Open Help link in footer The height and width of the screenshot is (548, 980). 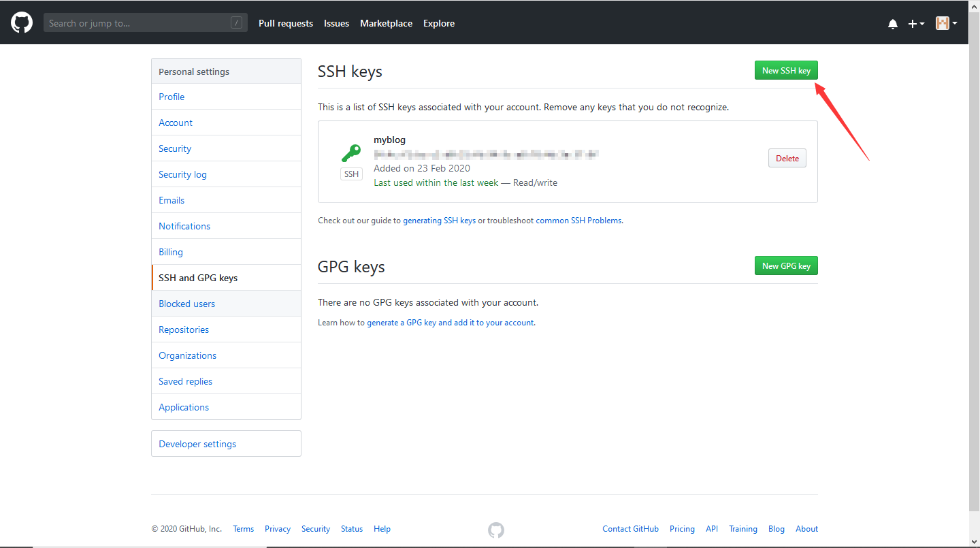point(382,529)
